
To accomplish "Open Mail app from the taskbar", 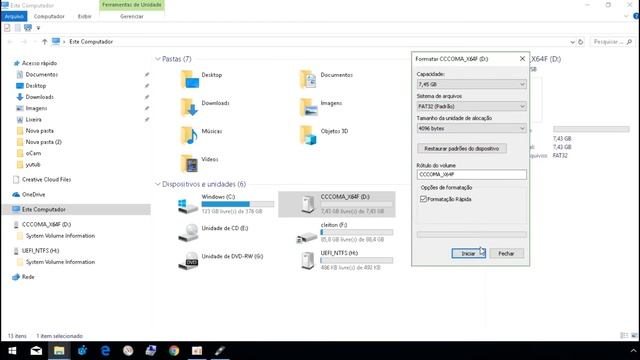I will 36,351.
